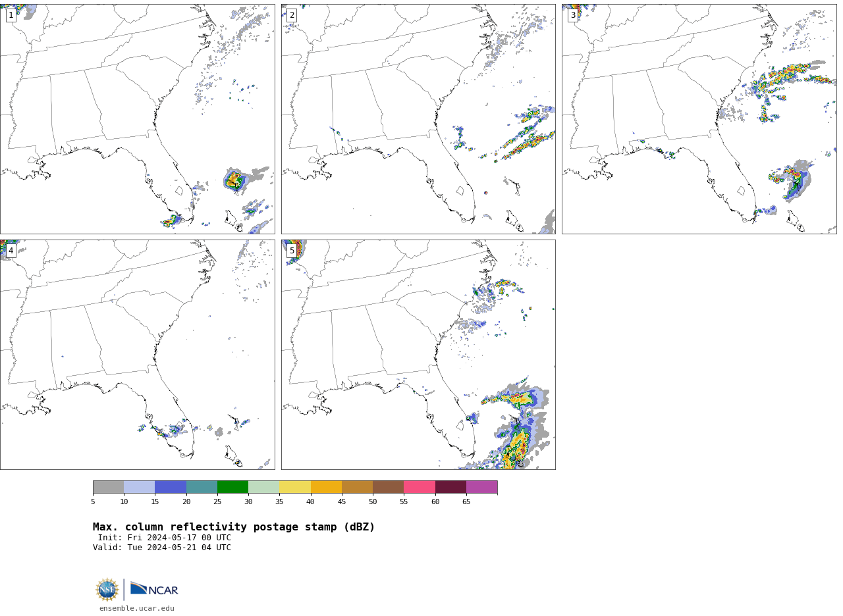Click the NSF logo icon

[x=107, y=590]
